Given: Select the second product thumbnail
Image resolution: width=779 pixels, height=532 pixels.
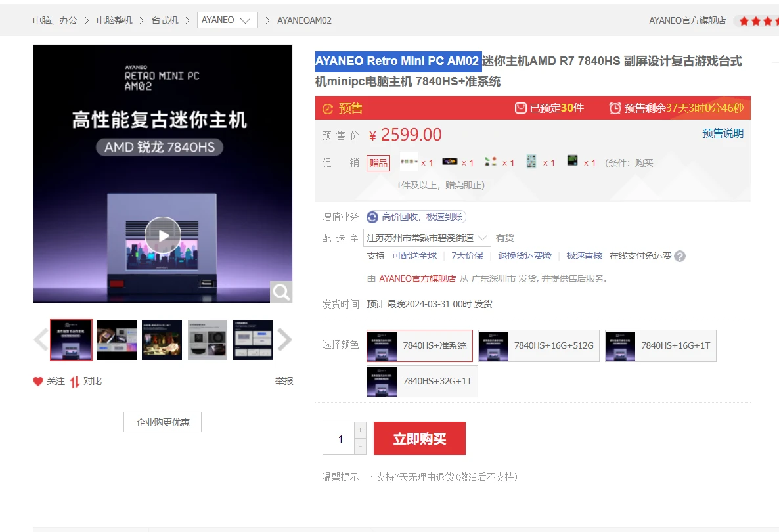Looking at the screenshot, I should 116,340.
